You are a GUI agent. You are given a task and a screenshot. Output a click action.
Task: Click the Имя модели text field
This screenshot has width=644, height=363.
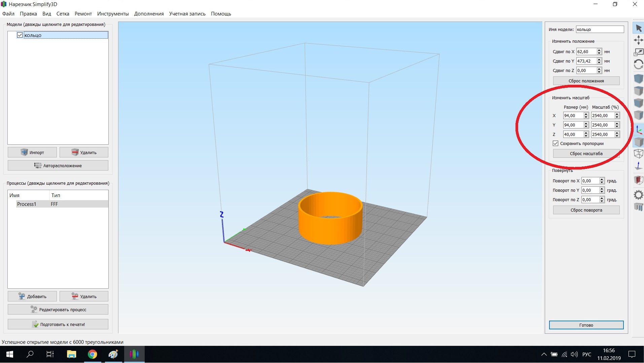coord(600,30)
